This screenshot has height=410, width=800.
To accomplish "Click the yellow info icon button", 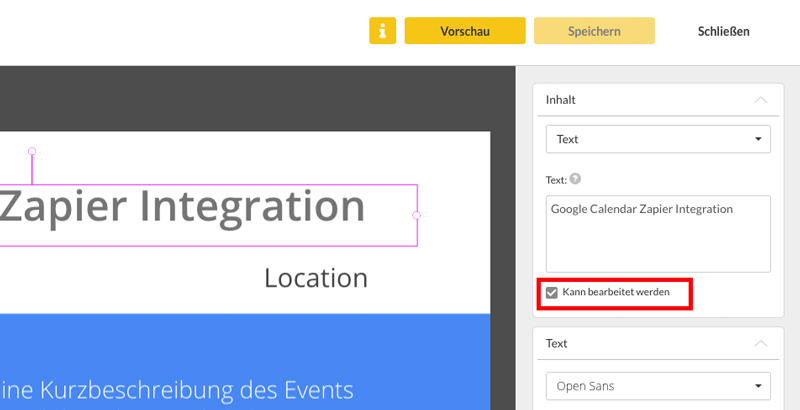I will coord(383,31).
